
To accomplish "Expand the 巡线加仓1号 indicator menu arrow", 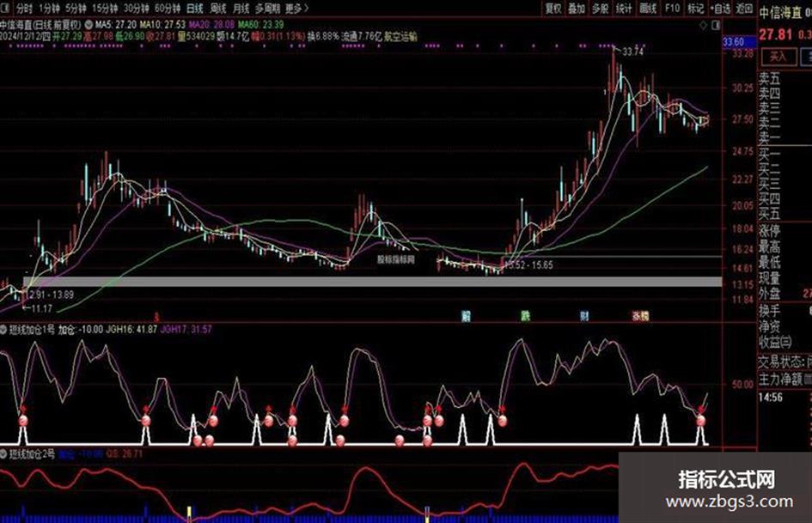I will pos(3,329).
